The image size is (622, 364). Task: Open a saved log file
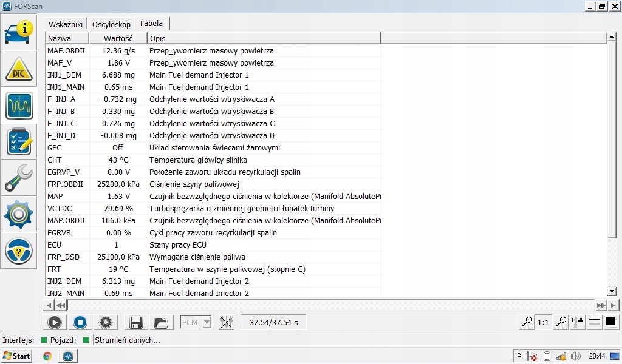(x=161, y=322)
